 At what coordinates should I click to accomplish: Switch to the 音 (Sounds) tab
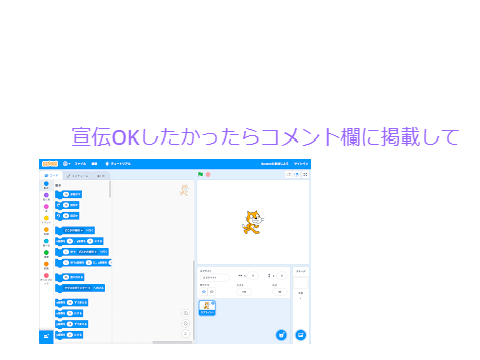(101, 176)
